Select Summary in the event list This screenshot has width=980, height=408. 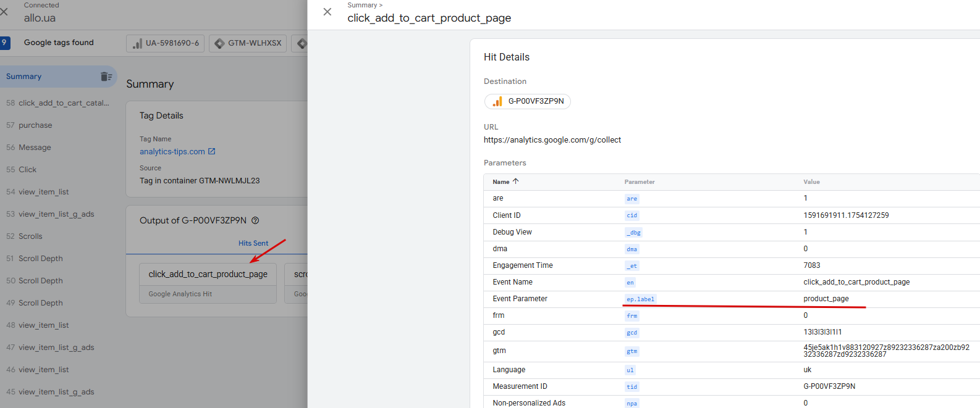(24, 77)
